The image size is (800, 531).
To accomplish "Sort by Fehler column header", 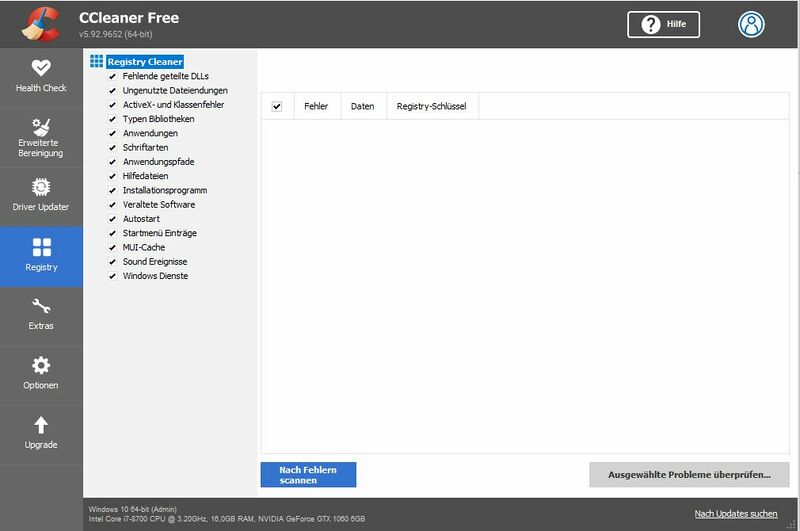I will click(x=317, y=107).
